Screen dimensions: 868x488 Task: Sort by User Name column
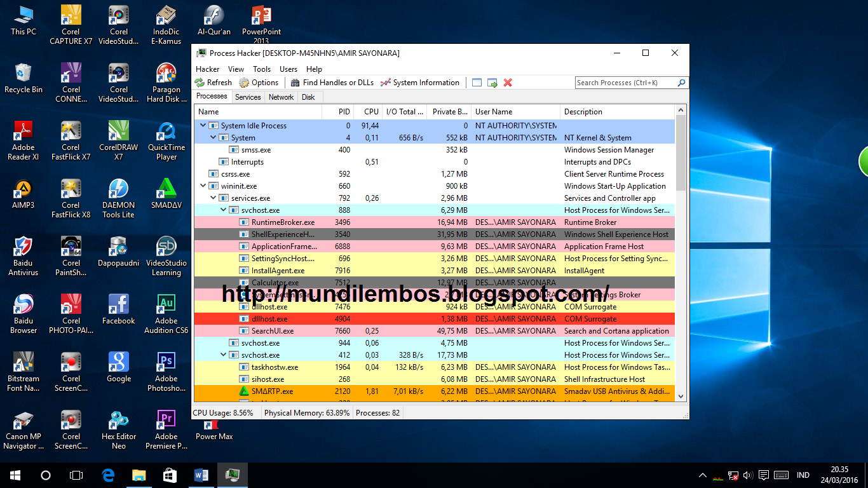click(x=515, y=112)
